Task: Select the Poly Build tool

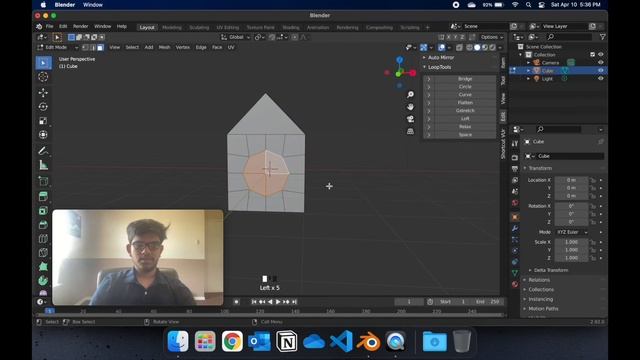Action: [43, 267]
